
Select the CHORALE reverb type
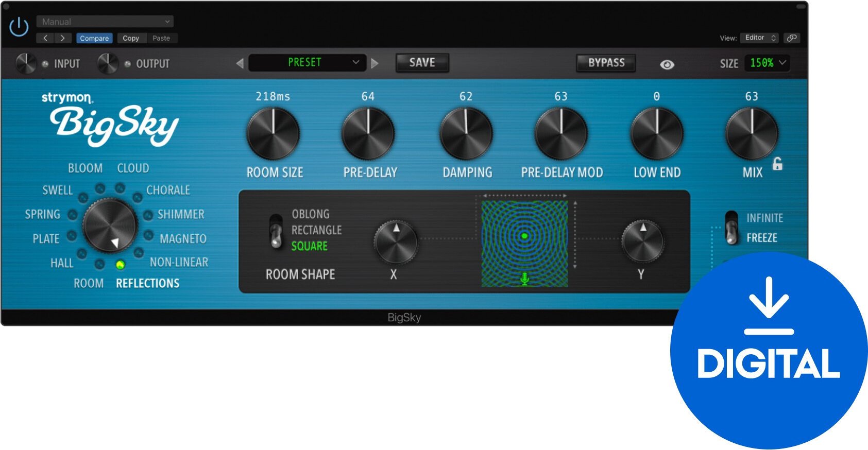[x=168, y=191]
